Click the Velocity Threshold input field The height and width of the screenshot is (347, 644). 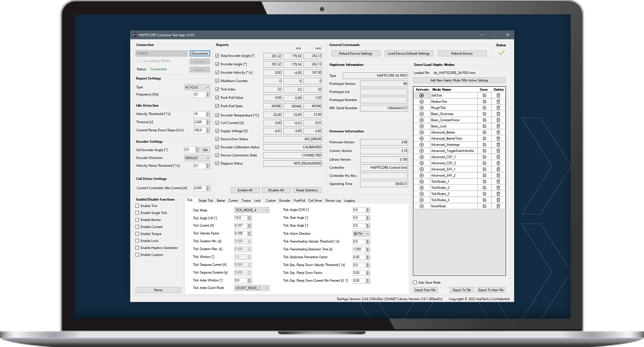pos(200,114)
